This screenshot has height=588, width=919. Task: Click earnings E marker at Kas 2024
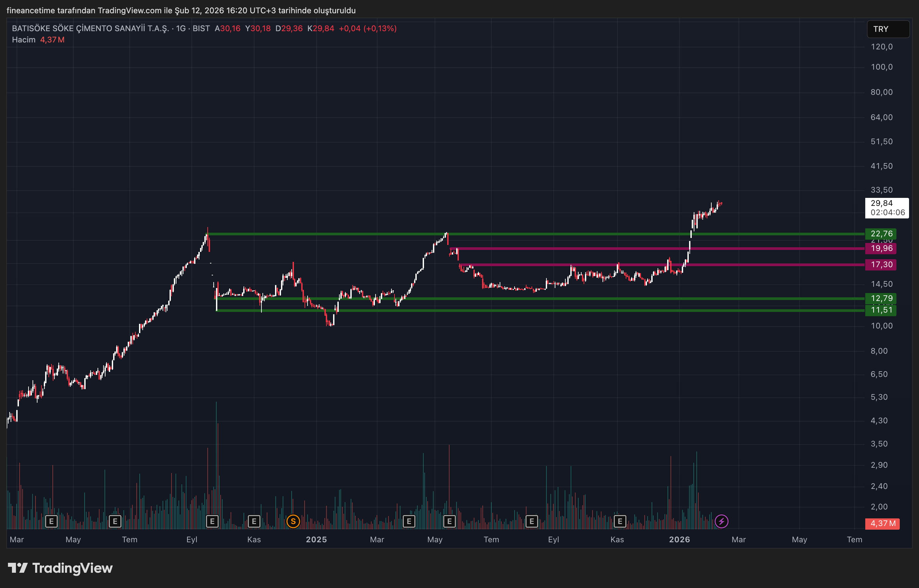coord(254,521)
